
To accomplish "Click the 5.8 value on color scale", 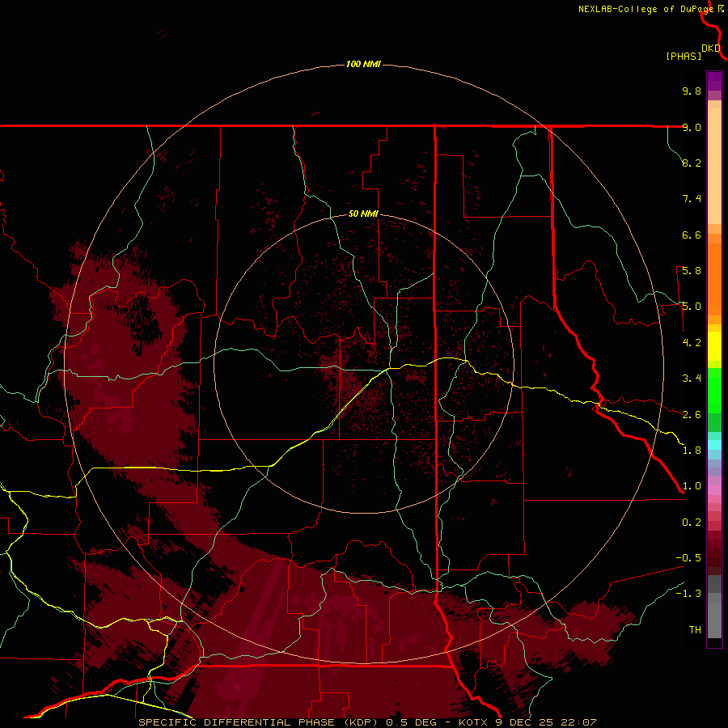I will click(692, 271).
